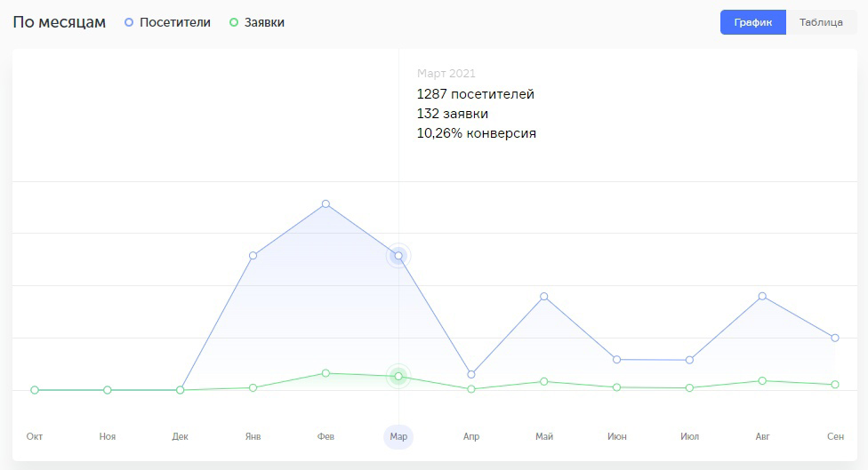Switch to the Таблица view
The width and height of the screenshot is (868, 470).
point(821,22)
